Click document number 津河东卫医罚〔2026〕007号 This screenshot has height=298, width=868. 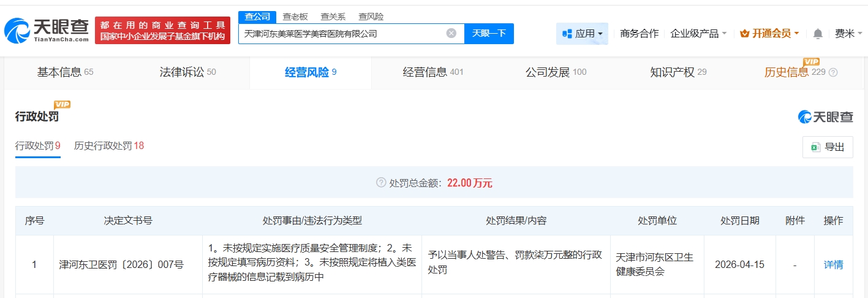tap(121, 265)
